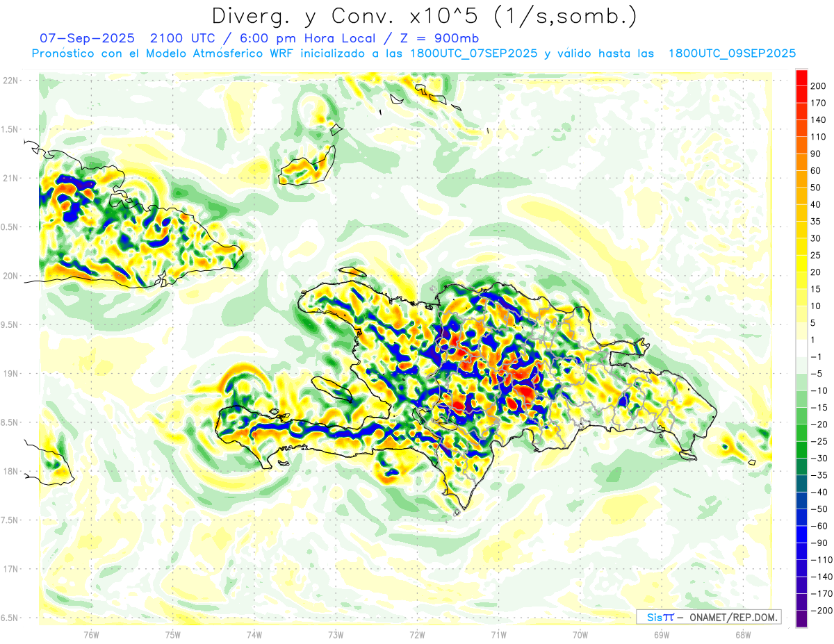Click the '-50' value on the color scale
834x644 pixels.
tap(820, 509)
